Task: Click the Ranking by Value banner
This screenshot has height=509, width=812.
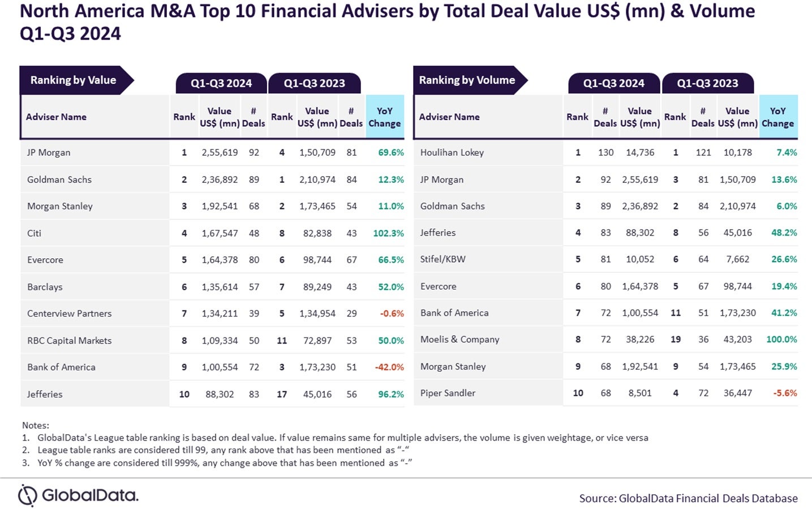Action: tap(74, 80)
